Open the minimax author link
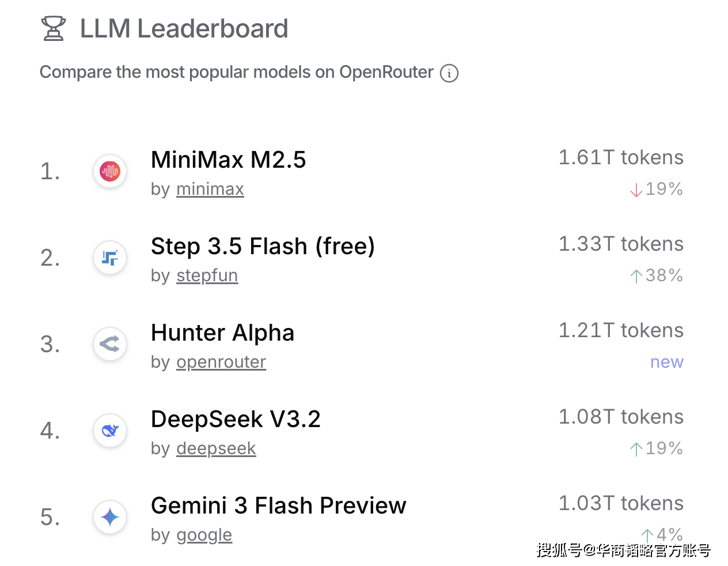This screenshot has height=566, width=728. 210,189
